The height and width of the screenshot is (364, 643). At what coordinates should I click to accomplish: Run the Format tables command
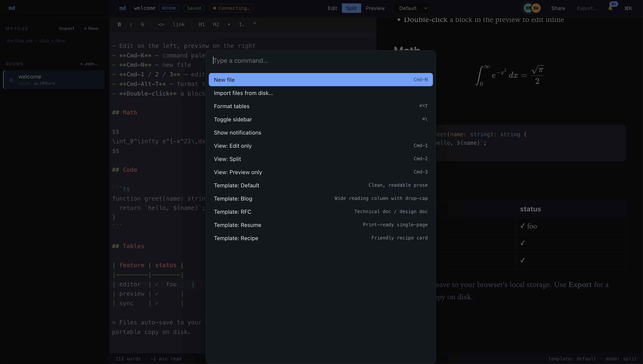[321, 106]
